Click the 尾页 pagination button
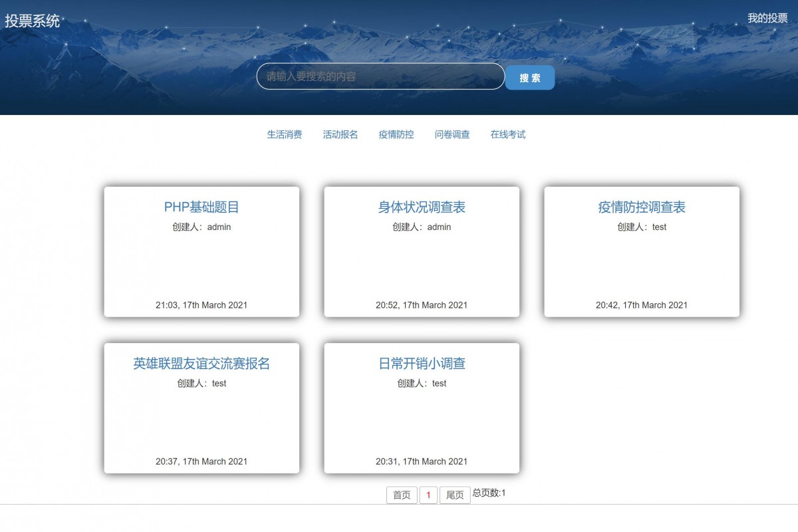Screen dimensions: 798x532 tap(454, 495)
